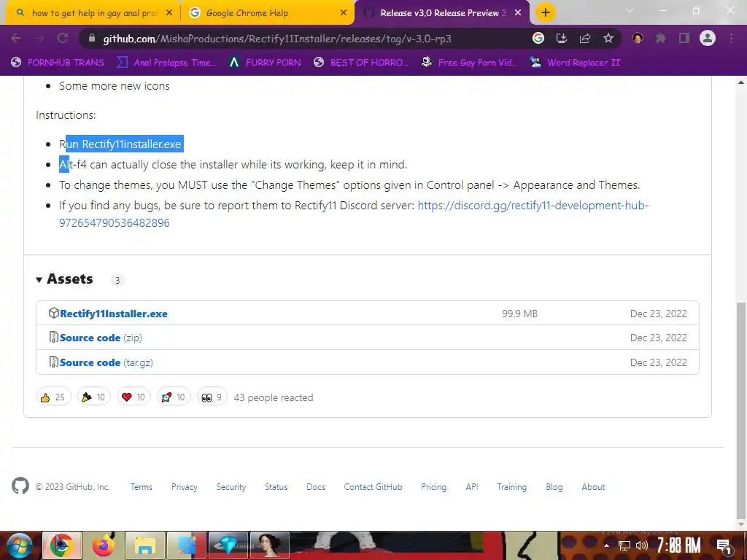747x560 pixels.
Task: Click the install app icon in address bar
Action: [562, 39]
